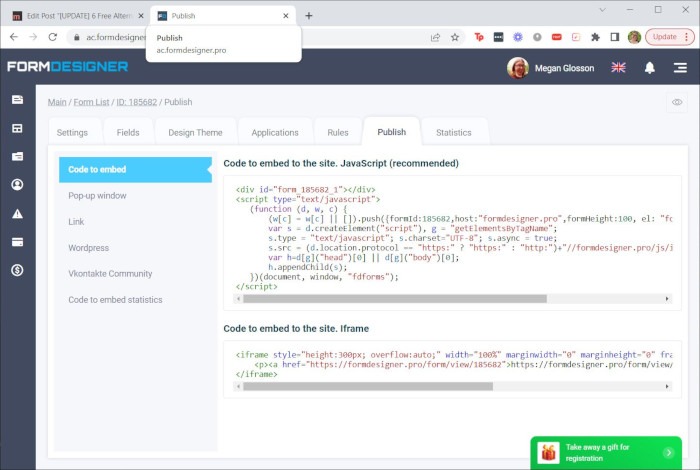This screenshot has width=700, height=470.
Task: Click the gift box icon in banner
Action: 548,453
